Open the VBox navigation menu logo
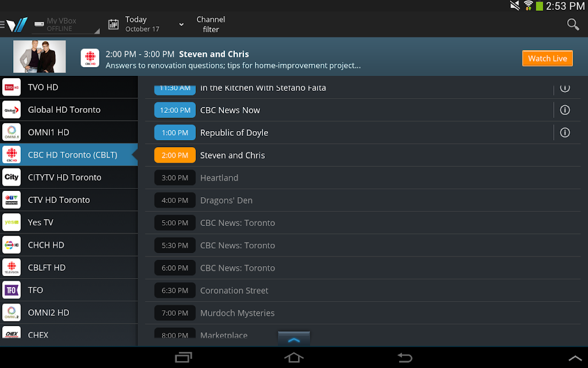 point(14,25)
